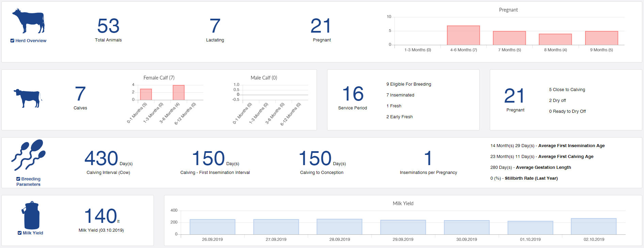The width and height of the screenshot is (644, 248).
Task: Toggle the Milk Yield checkbox
Action: 20,233
